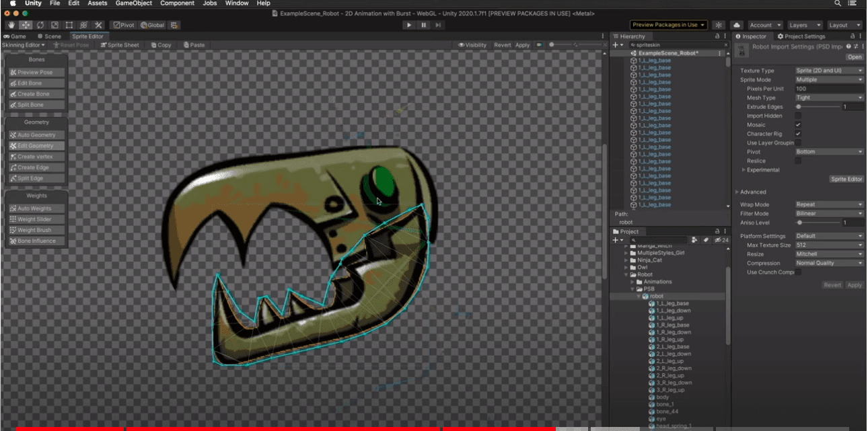Open the Cloud services icon
Screen dimensions: 868x431
736,25
